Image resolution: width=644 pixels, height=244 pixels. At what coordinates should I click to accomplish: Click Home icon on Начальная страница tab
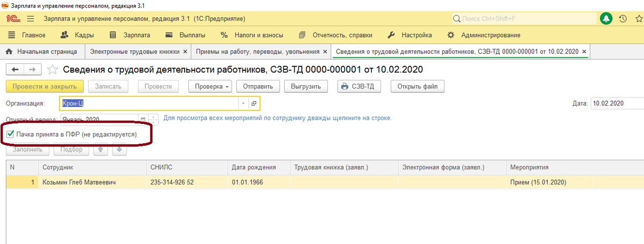(x=9, y=52)
